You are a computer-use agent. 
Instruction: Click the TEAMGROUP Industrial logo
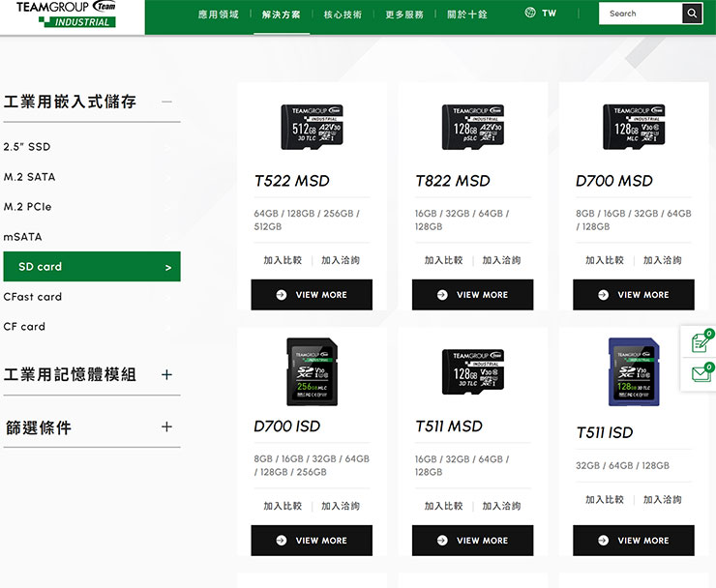coord(66,15)
